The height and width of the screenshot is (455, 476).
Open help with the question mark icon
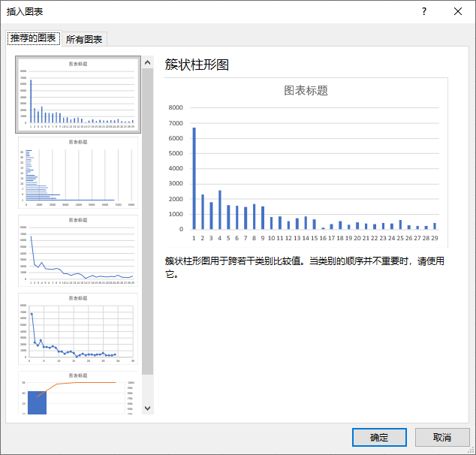(x=424, y=11)
